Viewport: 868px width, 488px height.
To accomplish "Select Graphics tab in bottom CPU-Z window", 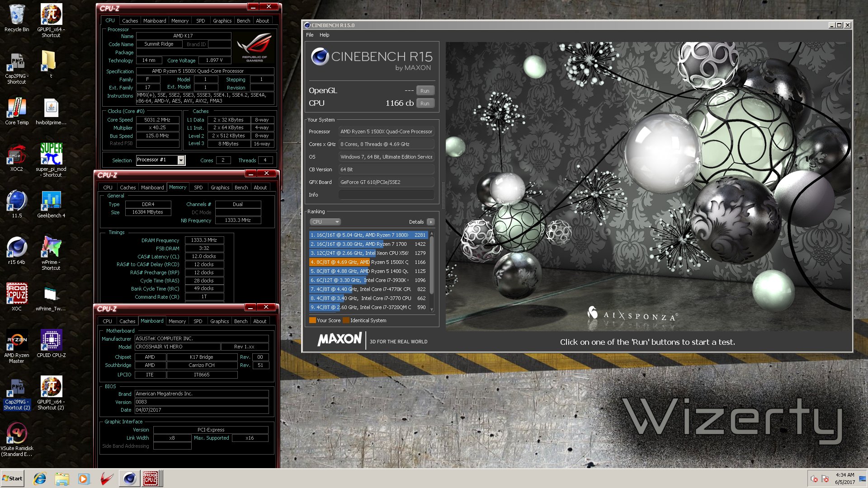I will click(x=219, y=321).
